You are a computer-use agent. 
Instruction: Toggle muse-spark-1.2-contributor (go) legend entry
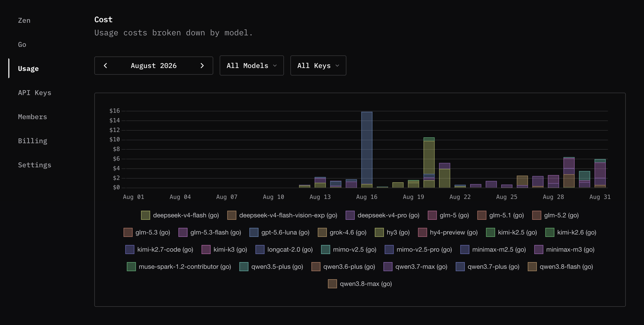(179, 267)
